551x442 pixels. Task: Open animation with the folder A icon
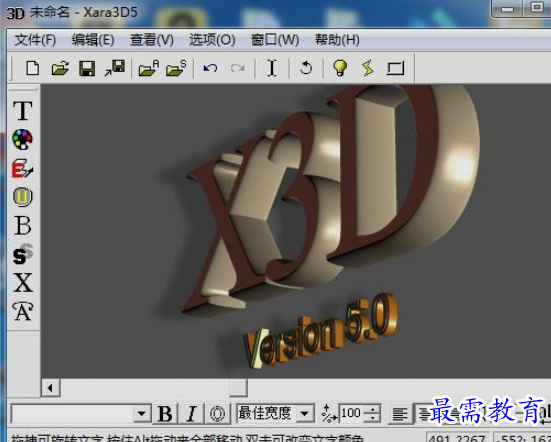pyautogui.click(x=149, y=68)
